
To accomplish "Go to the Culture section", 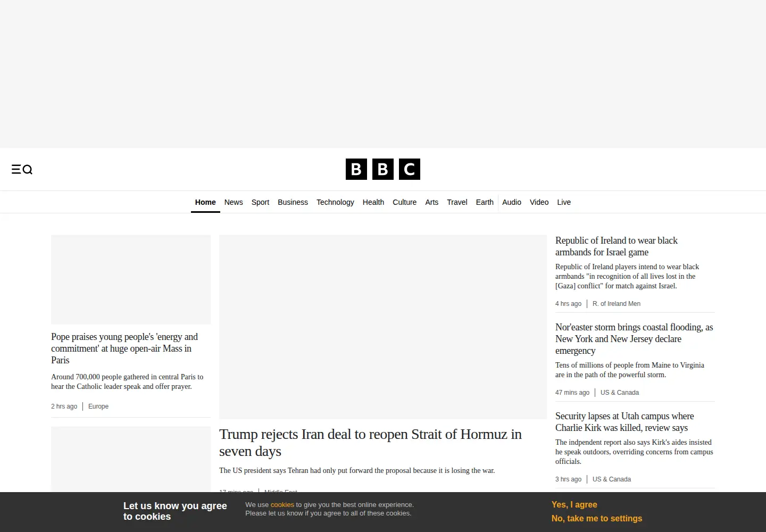I will point(404,202).
